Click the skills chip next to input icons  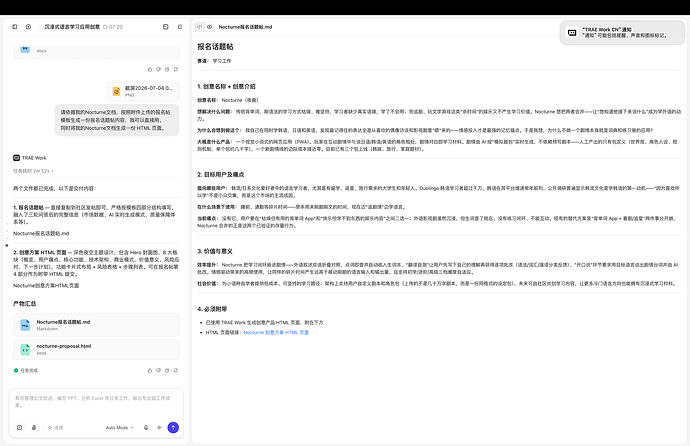tap(55, 428)
